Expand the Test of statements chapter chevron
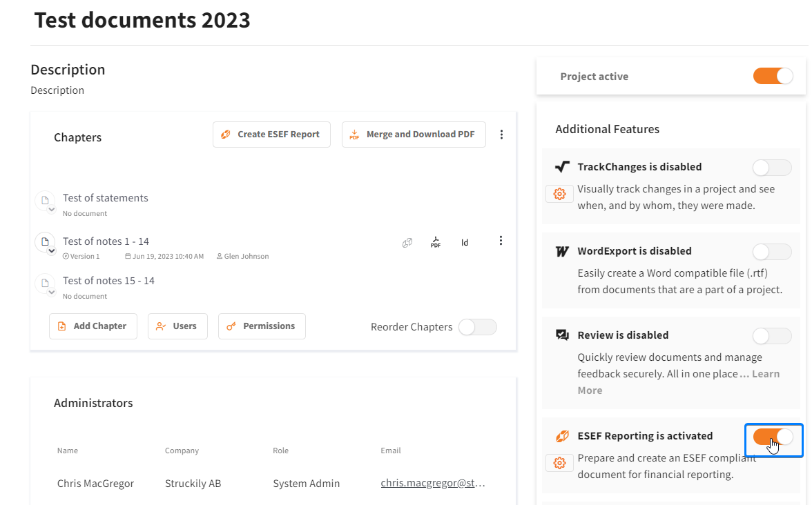The image size is (812, 505). click(x=51, y=210)
